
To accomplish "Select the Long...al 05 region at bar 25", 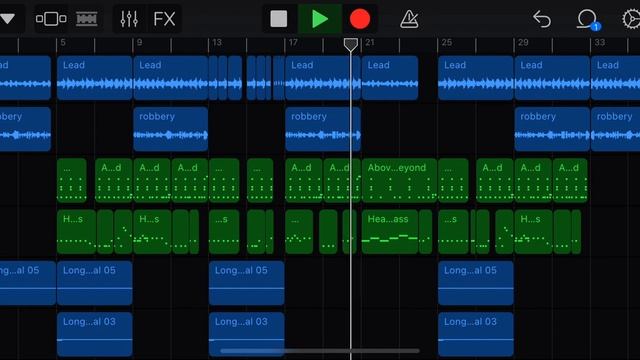I will click(x=476, y=283).
